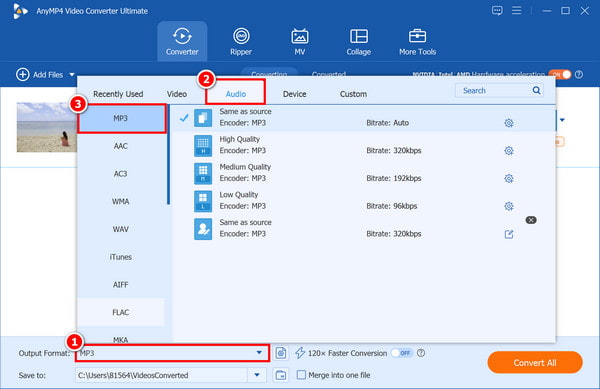600x389 pixels.
Task: Open the Ripper module
Action: point(241,41)
